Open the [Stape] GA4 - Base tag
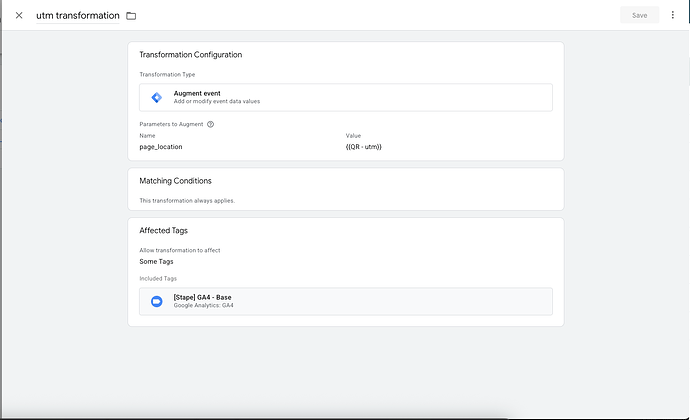This screenshot has height=420, width=690. coord(202,297)
